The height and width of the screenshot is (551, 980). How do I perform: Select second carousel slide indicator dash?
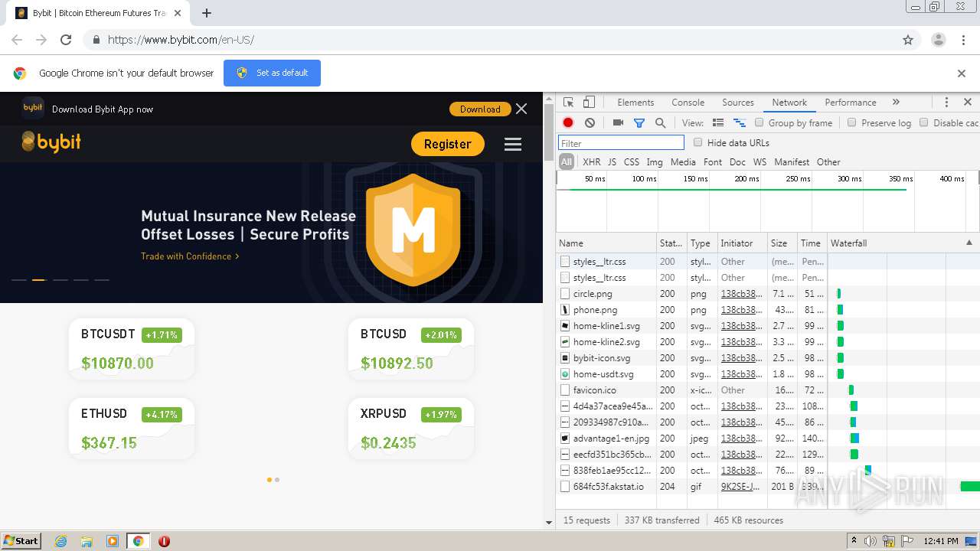[38, 280]
